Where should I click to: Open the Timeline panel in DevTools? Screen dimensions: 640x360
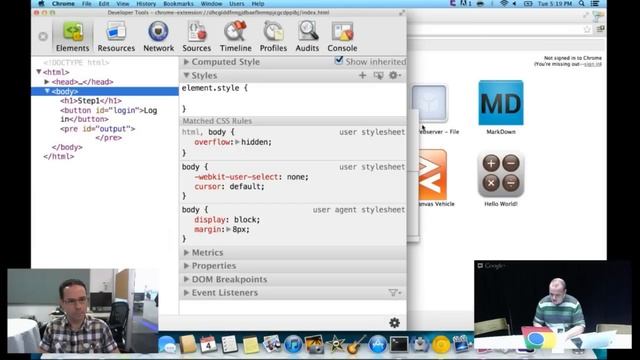coord(236,37)
